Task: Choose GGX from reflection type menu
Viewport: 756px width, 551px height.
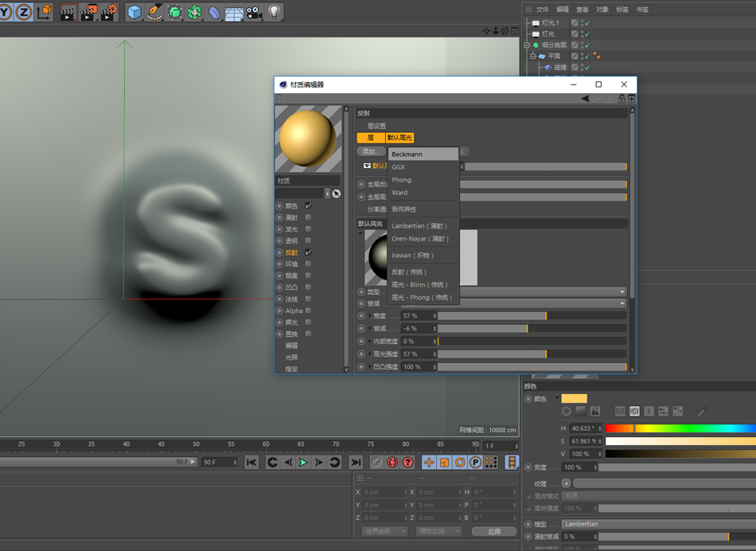Action: coord(423,167)
